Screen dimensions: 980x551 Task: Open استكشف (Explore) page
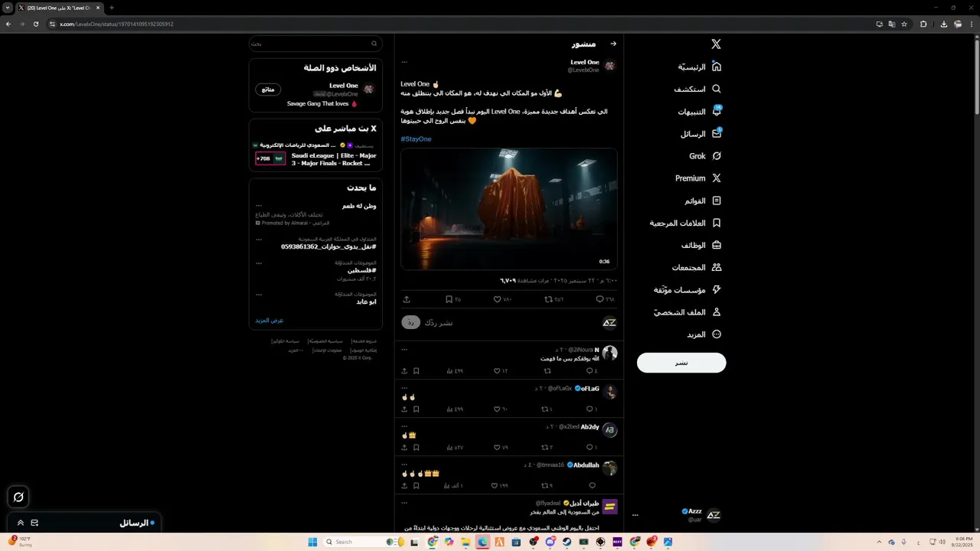[x=697, y=89]
